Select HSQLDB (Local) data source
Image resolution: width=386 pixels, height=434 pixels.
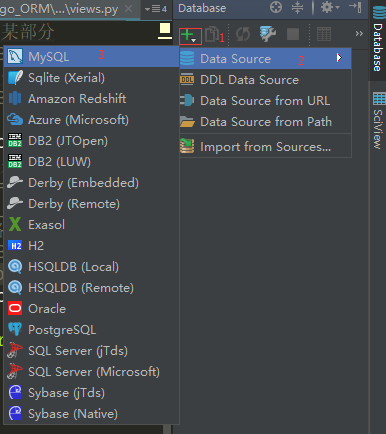[92, 267]
